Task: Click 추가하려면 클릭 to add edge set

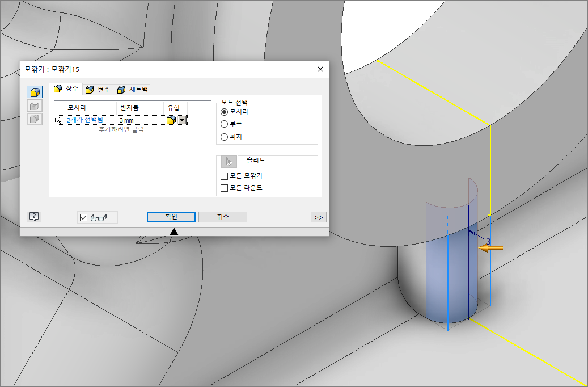Action: pos(121,129)
